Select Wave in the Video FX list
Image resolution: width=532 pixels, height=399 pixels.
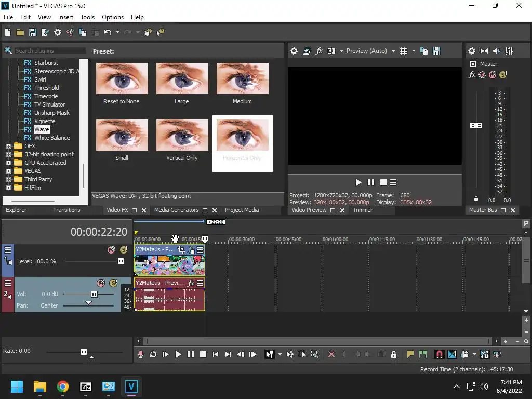point(42,129)
